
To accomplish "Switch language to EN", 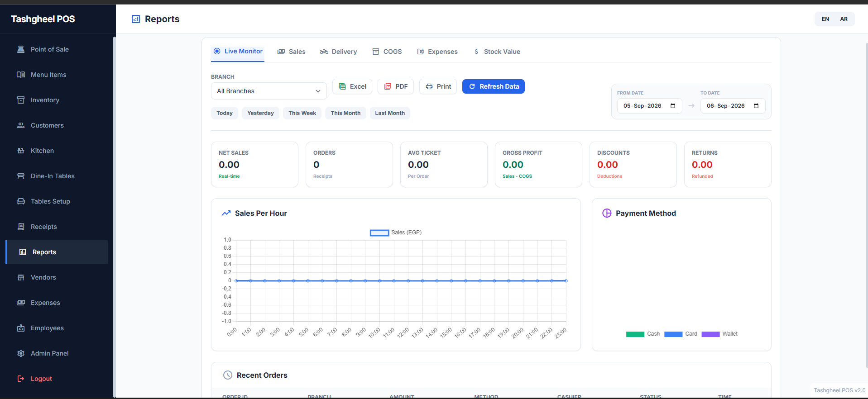I will (x=825, y=19).
